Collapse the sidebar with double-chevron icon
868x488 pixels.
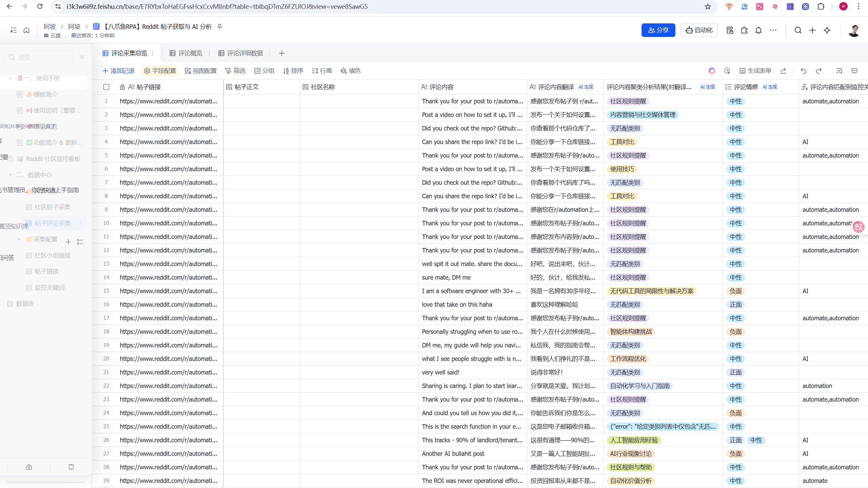[x=82, y=57]
